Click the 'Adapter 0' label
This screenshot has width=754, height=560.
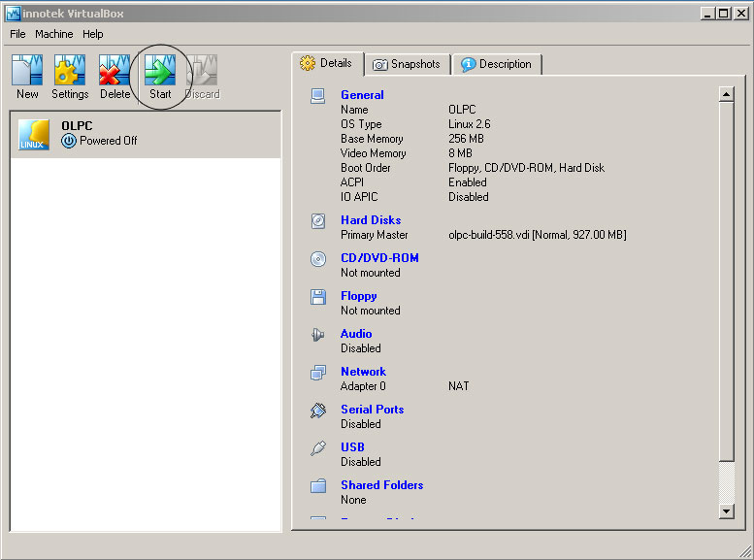(363, 386)
